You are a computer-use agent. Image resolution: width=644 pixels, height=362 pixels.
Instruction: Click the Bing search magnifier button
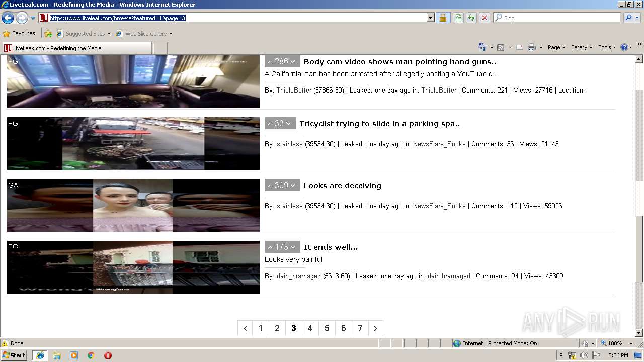(x=628, y=18)
